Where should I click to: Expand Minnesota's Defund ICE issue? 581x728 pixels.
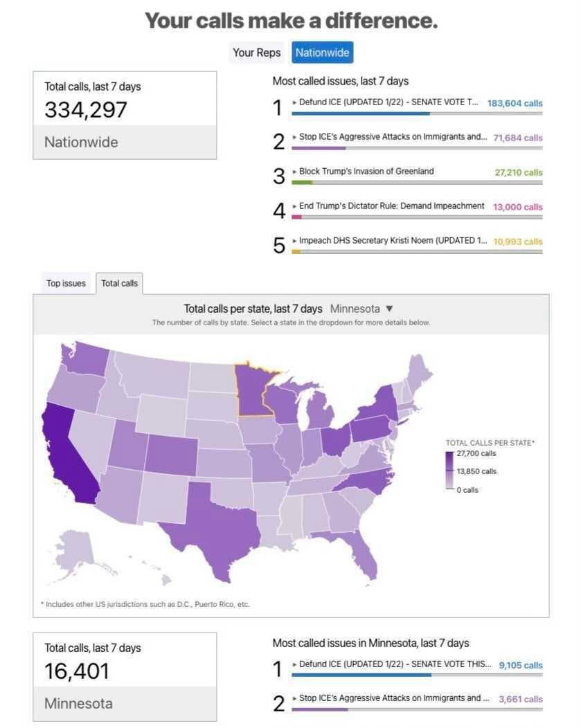pyautogui.click(x=391, y=664)
